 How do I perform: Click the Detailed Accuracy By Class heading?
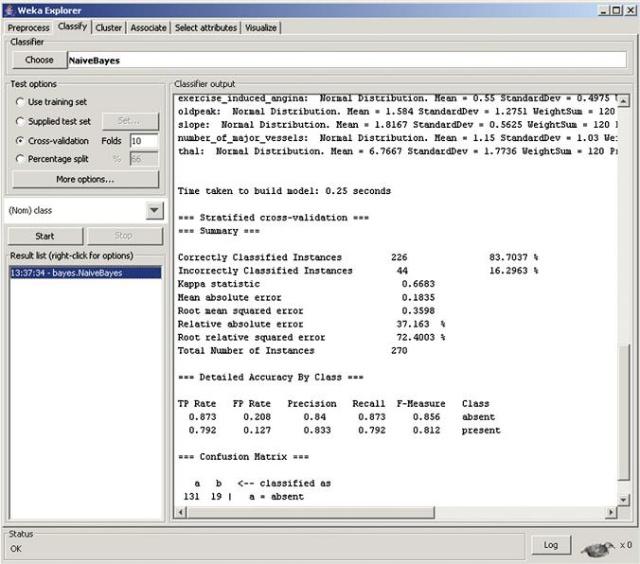click(270, 377)
